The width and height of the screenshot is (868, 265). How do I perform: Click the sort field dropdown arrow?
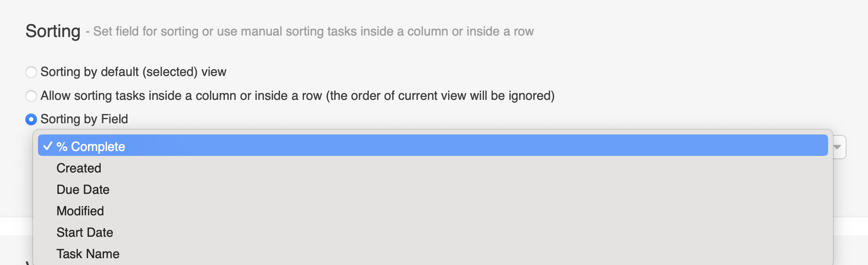(838, 147)
